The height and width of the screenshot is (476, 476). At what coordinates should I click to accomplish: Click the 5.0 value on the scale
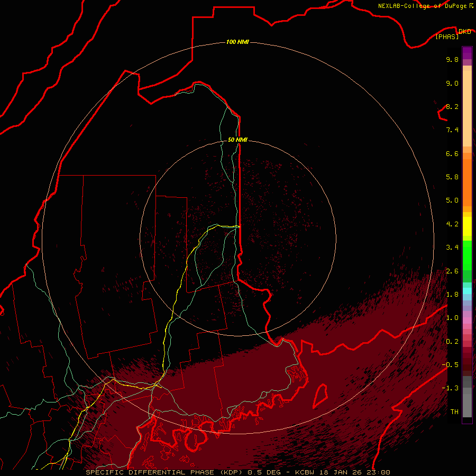452,200
